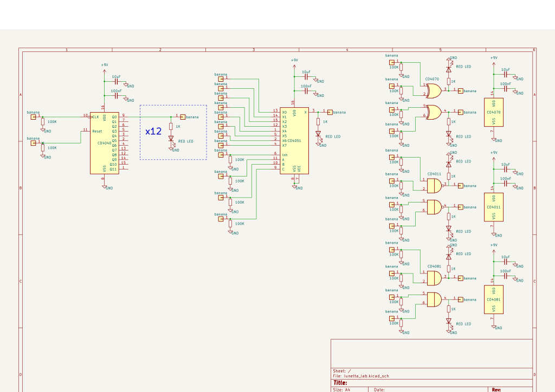Image resolution: width=555 pixels, height=392 pixels.
Task: Select the Inh pin label on CD4051
Action: click(x=285, y=155)
